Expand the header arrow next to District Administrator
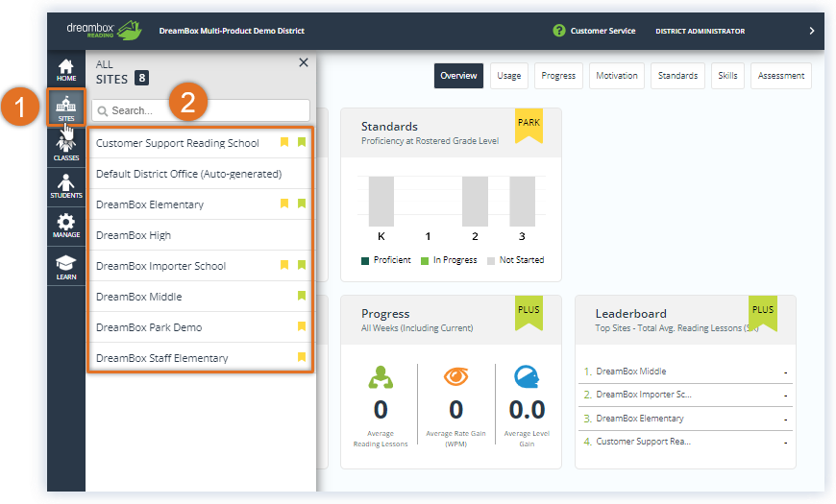836x504 pixels. click(811, 31)
